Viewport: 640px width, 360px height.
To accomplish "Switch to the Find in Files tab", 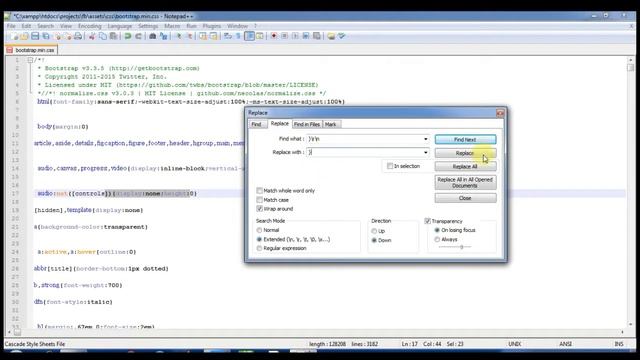I will click(307, 124).
